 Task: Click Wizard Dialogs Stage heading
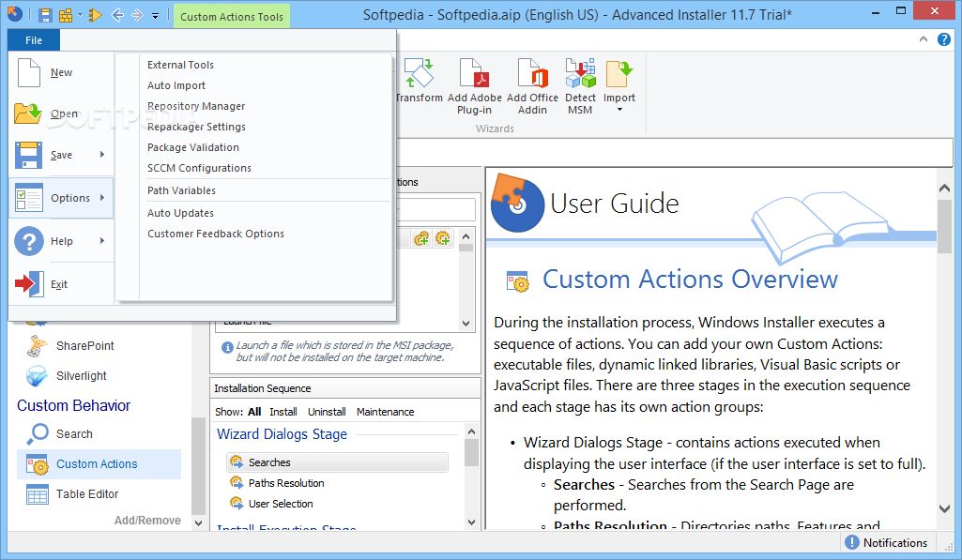tap(282, 434)
